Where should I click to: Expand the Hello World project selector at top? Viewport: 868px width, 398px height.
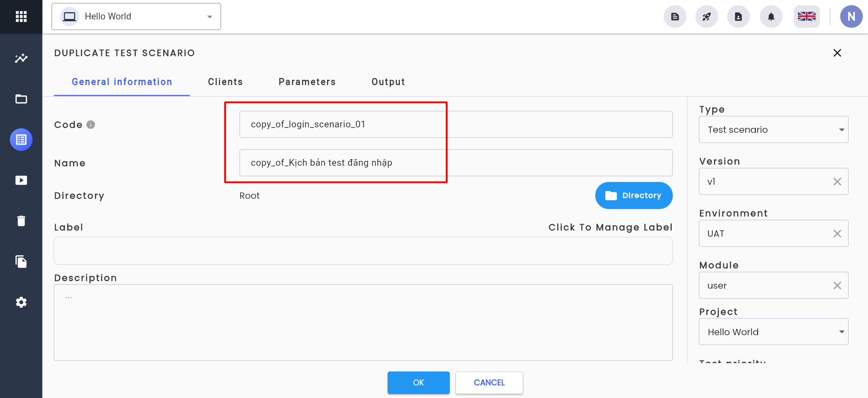point(136,17)
